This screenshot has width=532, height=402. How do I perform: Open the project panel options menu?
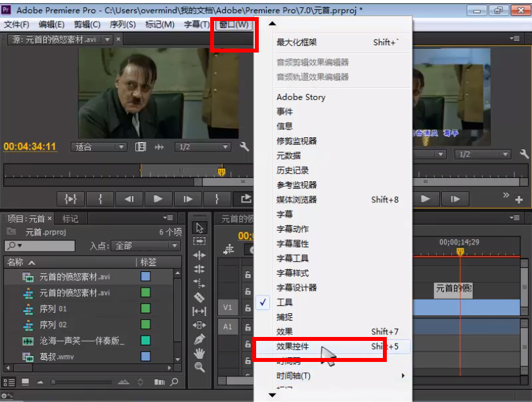[168, 218]
